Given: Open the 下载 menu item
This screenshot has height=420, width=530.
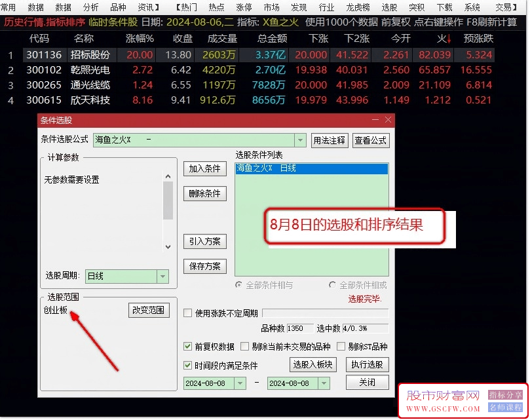Looking at the screenshot, I should 444,7.
